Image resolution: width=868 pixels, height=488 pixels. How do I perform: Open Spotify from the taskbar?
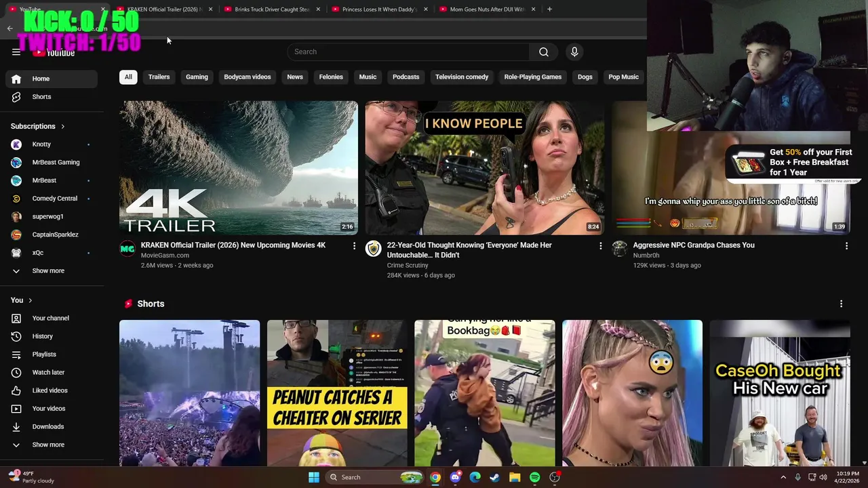click(534, 477)
